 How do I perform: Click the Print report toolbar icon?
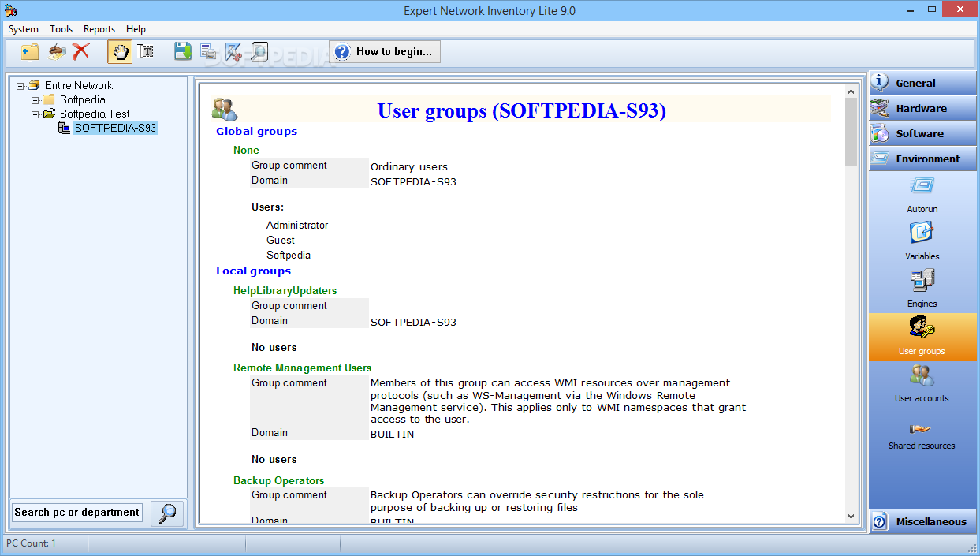[208, 52]
